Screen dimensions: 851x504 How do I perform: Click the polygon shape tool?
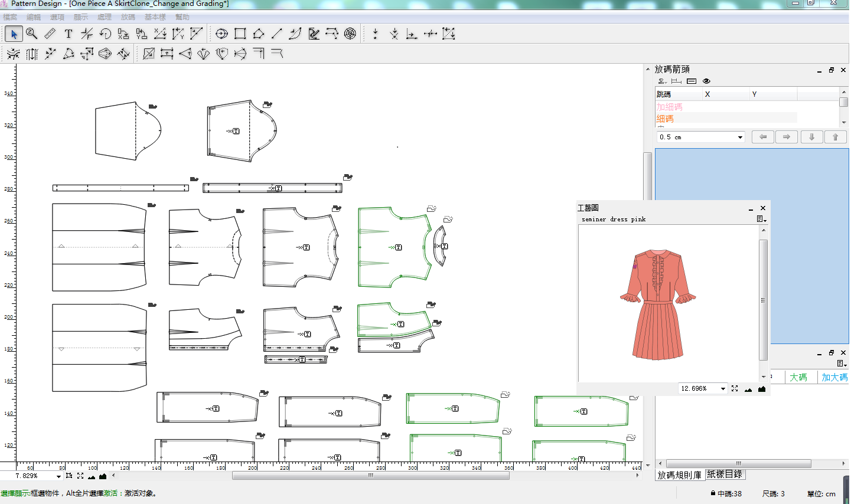pyautogui.click(x=258, y=34)
